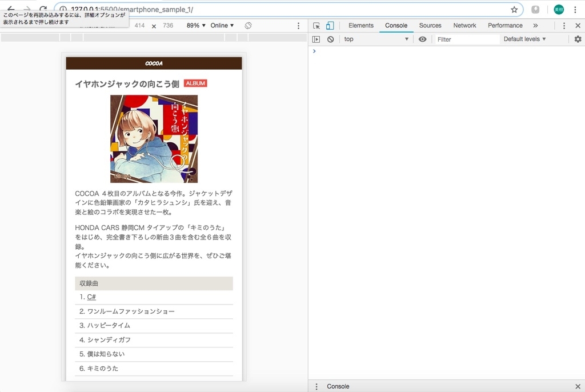Click inside the console Filter input field

click(468, 39)
